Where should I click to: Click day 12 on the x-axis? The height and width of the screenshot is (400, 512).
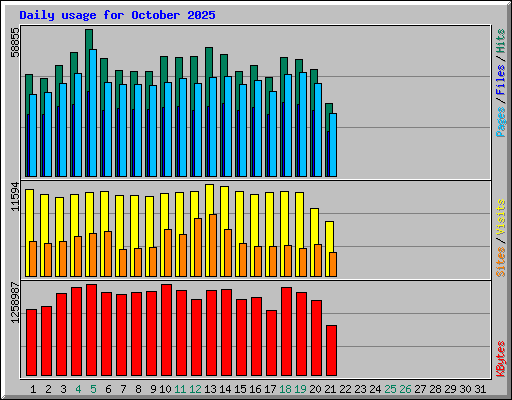[195, 389]
